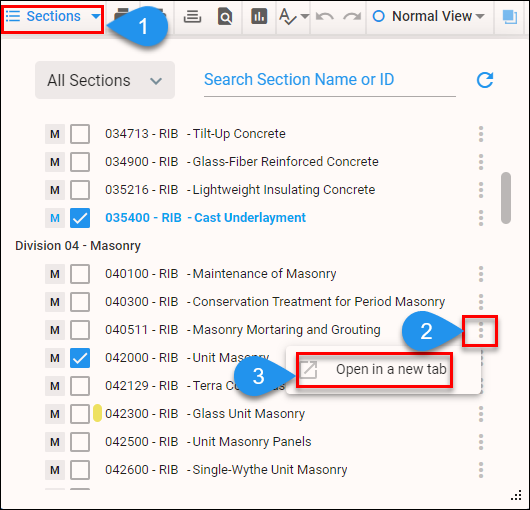Click the undo arrow icon
This screenshot has height=510, width=530.
click(x=324, y=16)
